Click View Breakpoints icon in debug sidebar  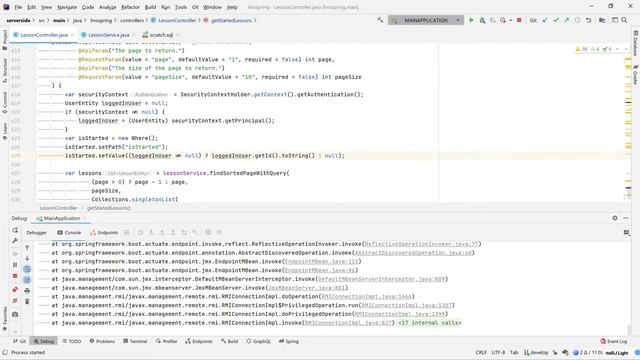[x=15, y=289]
